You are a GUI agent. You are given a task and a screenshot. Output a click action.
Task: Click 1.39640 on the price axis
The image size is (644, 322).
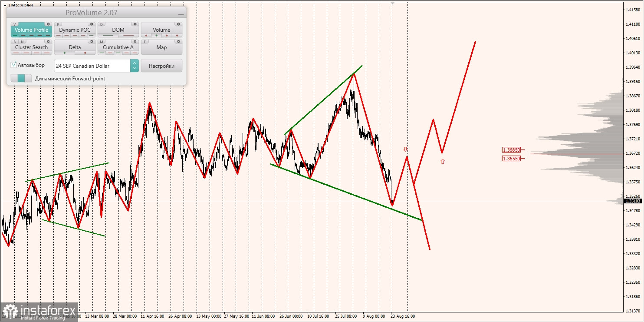633,67
